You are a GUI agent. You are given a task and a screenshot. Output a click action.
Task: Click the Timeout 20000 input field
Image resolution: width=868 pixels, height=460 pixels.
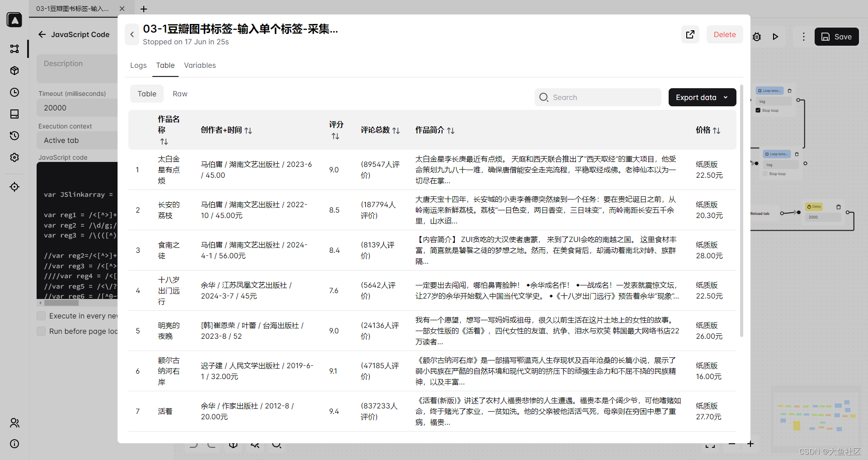tap(77, 108)
